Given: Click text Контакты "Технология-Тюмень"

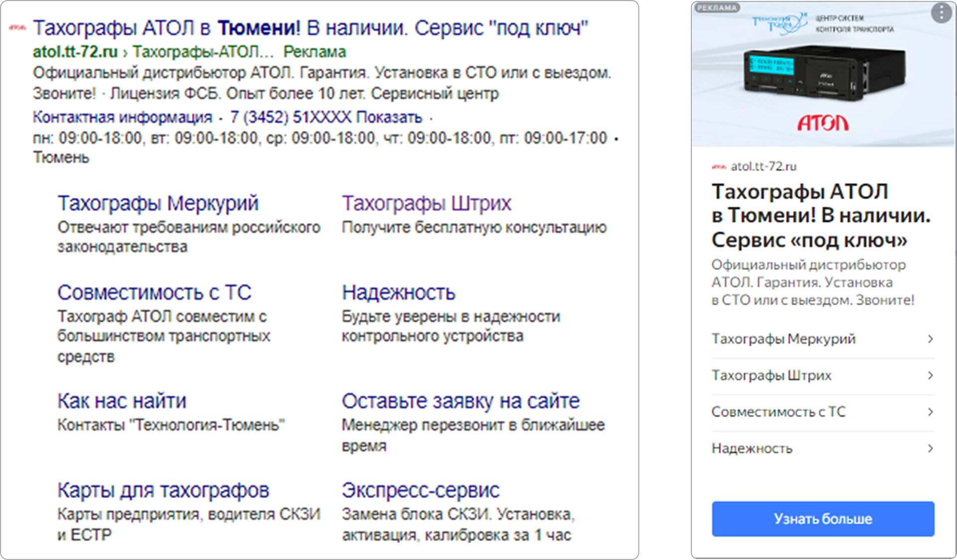Looking at the screenshot, I should pos(171,425).
